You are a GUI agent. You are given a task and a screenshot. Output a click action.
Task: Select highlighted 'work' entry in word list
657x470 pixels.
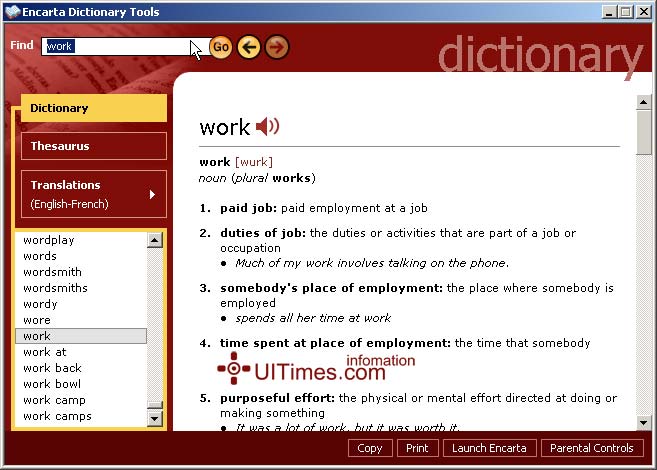(x=81, y=336)
